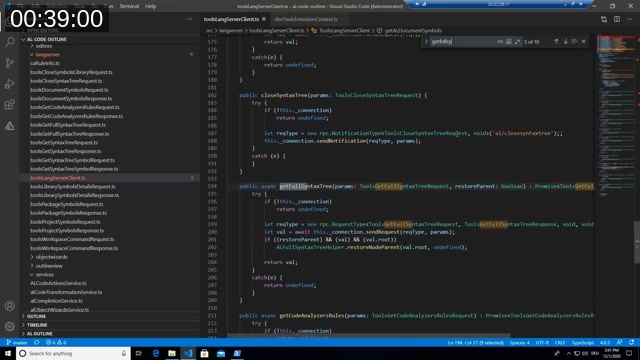Click the UTF-8 encoding indicator
This screenshot has height=360, width=640.
pos(542,342)
